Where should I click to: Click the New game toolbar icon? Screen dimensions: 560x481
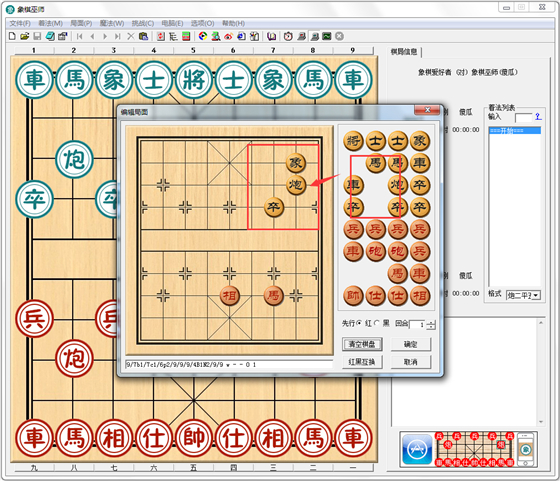tap(12, 36)
